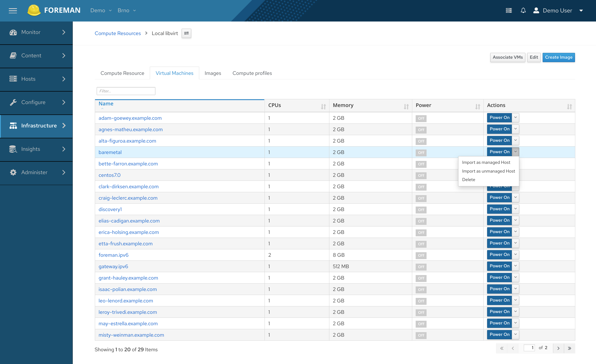The height and width of the screenshot is (364, 596).
Task: Switch to the Compute profiles tab
Action: (x=252, y=73)
